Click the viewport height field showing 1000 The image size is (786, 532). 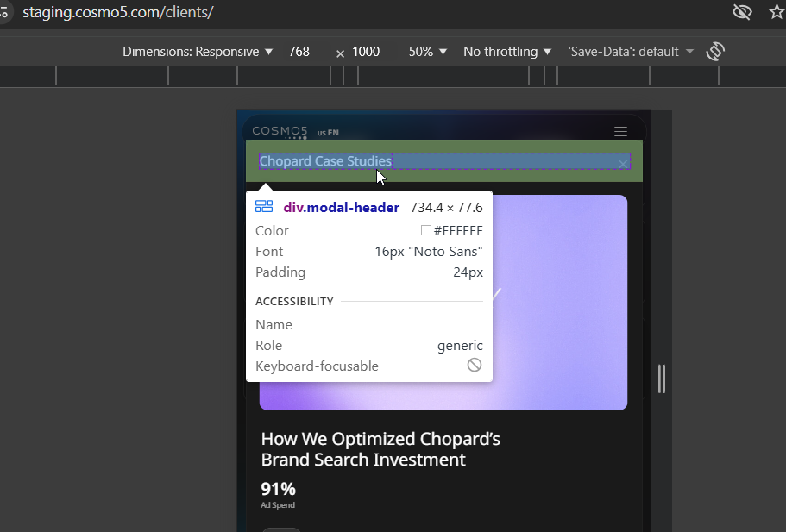coord(366,52)
